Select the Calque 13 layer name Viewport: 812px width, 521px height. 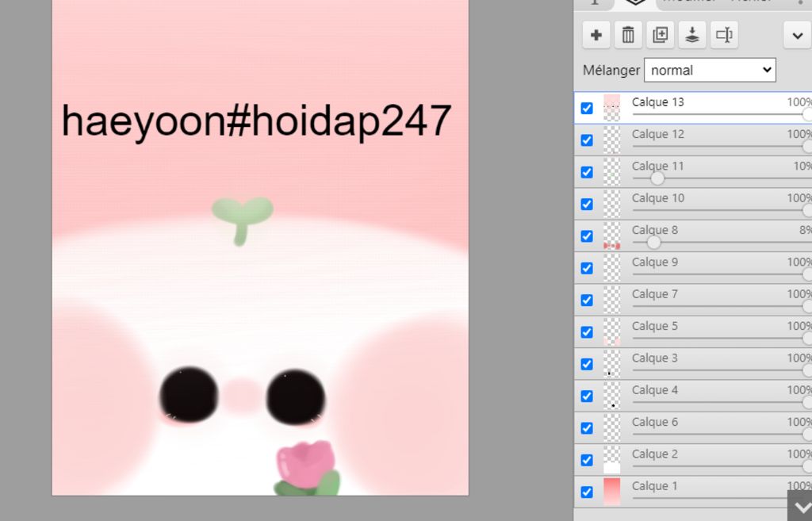click(657, 102)
